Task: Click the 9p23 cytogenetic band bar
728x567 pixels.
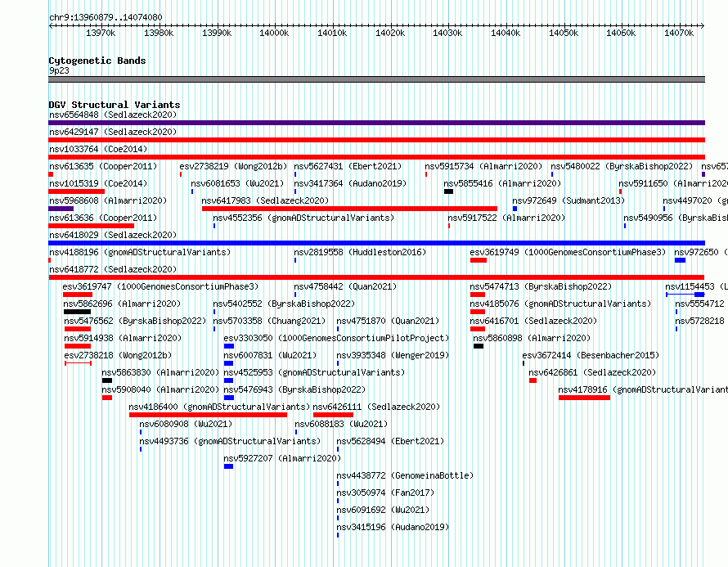Action: pyautogui.click(x=376, y=79)
